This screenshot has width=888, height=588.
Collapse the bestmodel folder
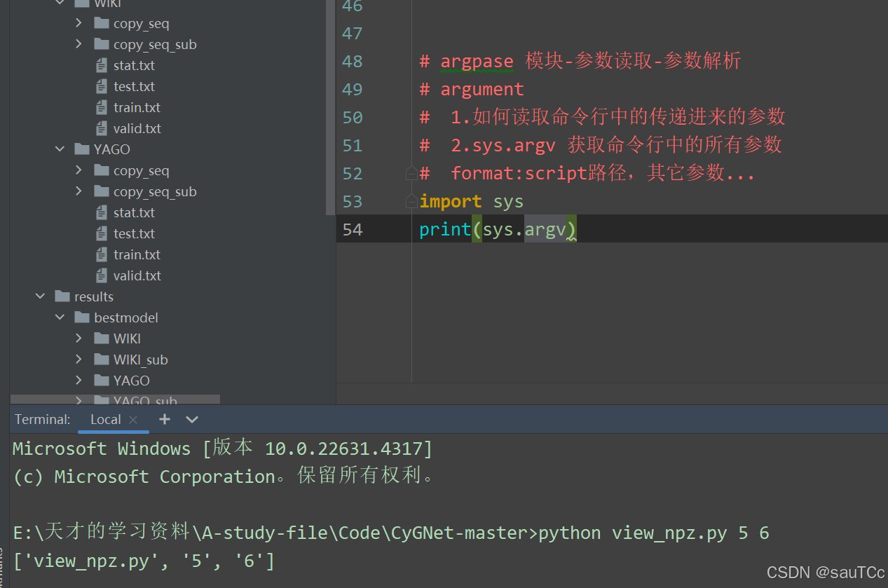coord(60,317)
